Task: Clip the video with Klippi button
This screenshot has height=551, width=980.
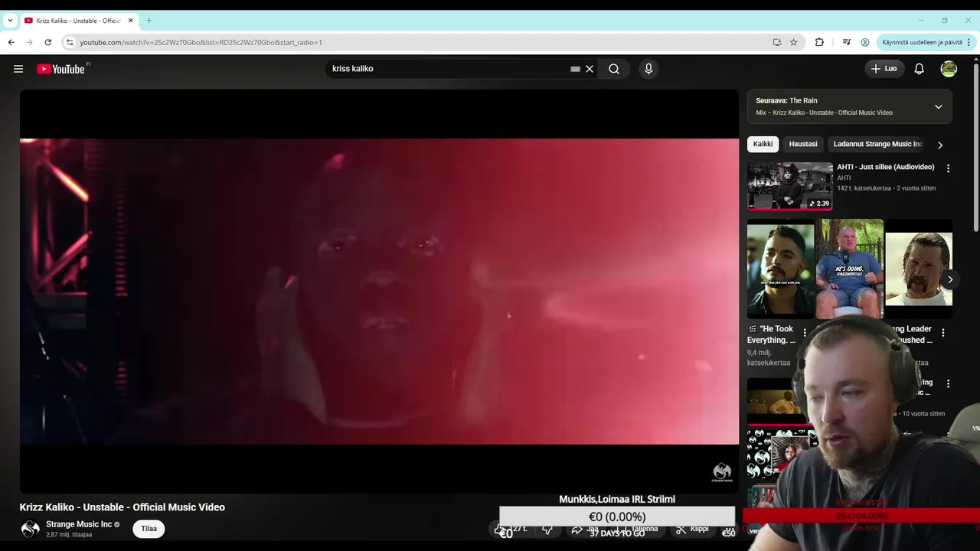Action: pos(692,529)
